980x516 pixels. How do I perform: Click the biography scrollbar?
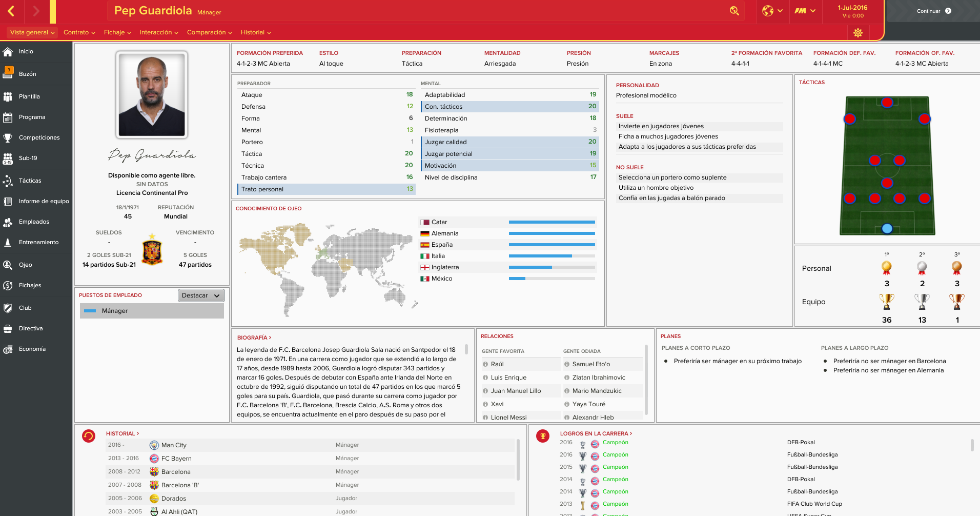[466, 349]
